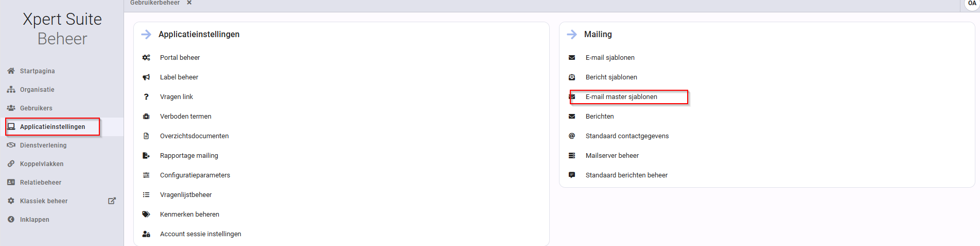Image resolution: width=980 pixels, height=246 pixels.
Task: Click the Xpert Suite Beheer logo
Action: pos(62,29)
